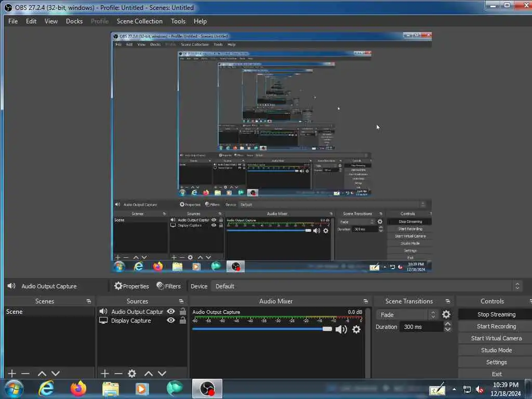
Task: Open the Tools menu
Action: tap(178, 21)
